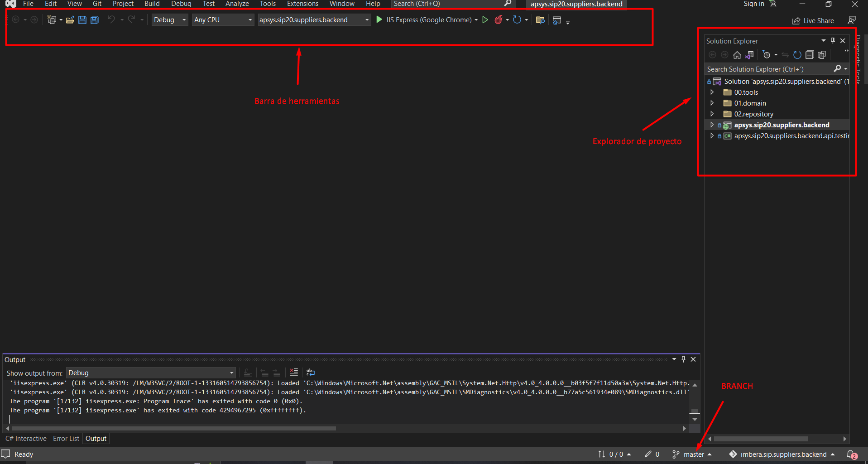
Task: Switch to the Error List tab
Action: pos(66,439)
